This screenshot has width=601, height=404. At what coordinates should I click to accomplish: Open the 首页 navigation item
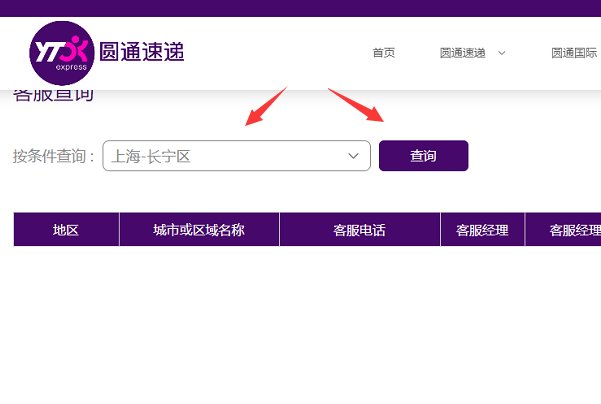(384, 53)
